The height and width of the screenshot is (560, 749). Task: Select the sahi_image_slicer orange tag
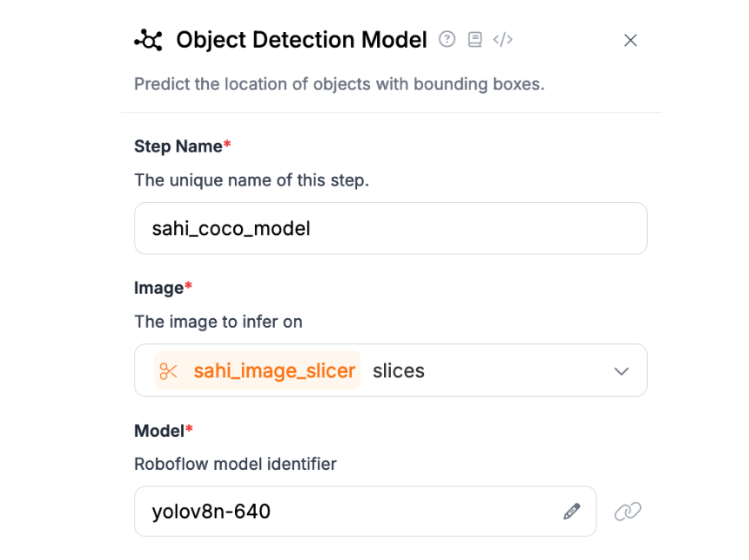click(x=274, y=371)
